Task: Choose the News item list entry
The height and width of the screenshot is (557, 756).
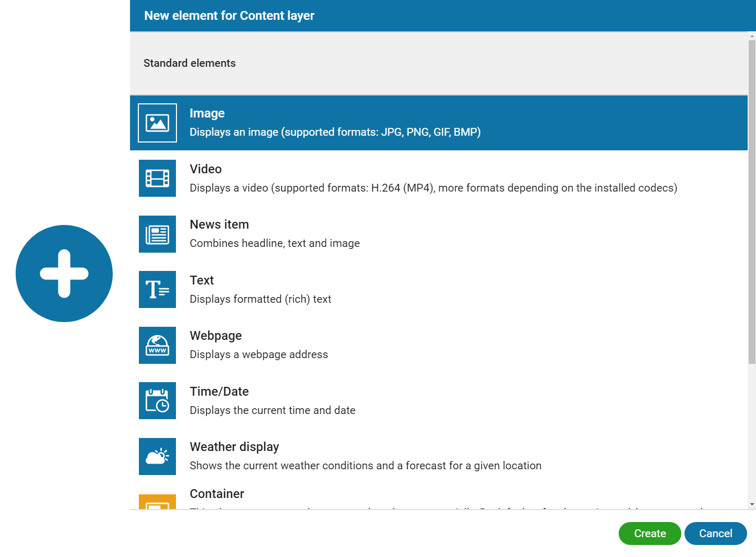Action: pyautogui.click(x=219, y=224)
